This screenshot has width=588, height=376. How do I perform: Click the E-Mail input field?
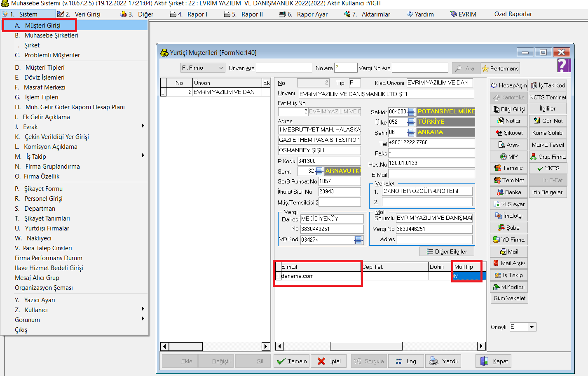coord(431,174)
